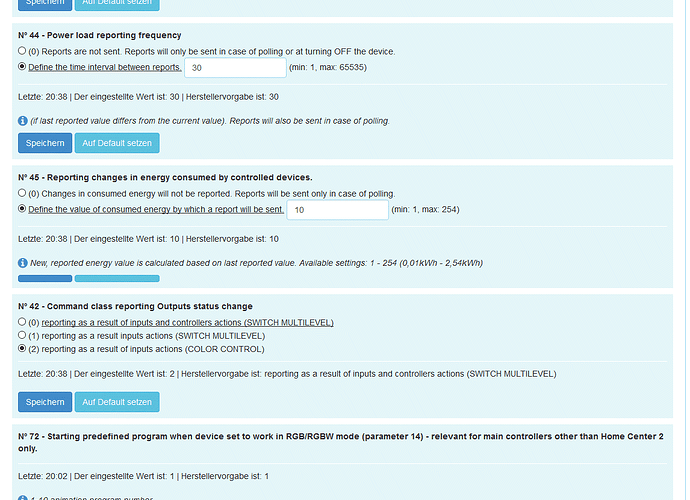
Task: Click text '(min: 1, max: 65535)'
Action: click(x=328, y=67)
